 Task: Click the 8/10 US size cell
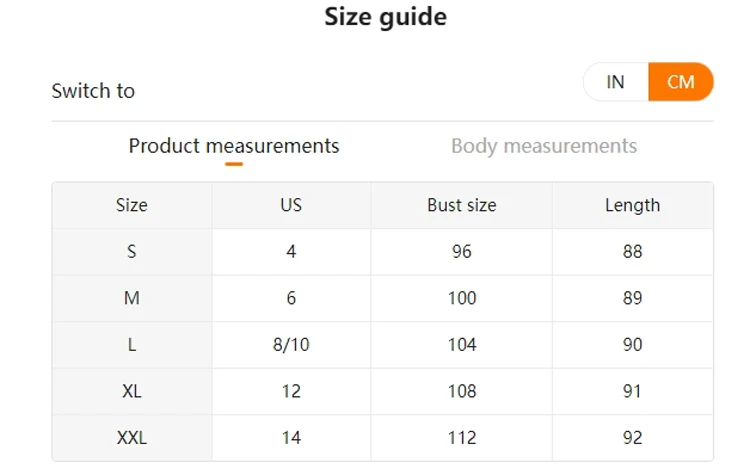[291, 345]
